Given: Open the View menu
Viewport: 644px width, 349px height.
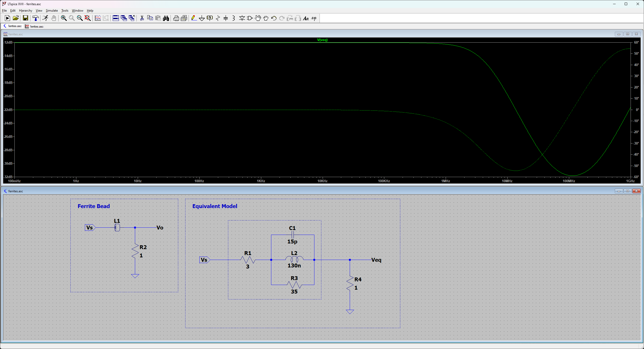Looking at the screenshot, I should coord(39,11).
